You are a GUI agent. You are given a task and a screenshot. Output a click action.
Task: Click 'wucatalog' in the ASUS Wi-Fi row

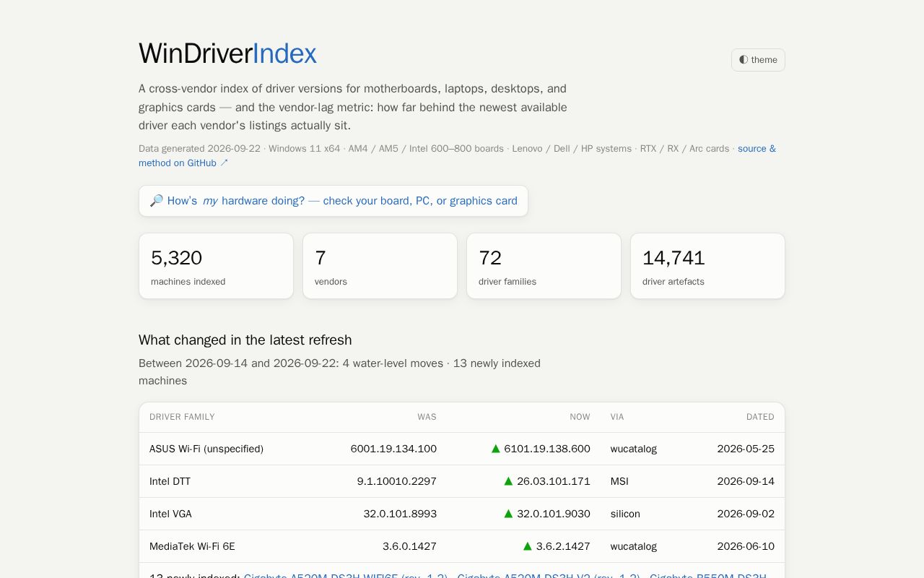pos(634,449)
